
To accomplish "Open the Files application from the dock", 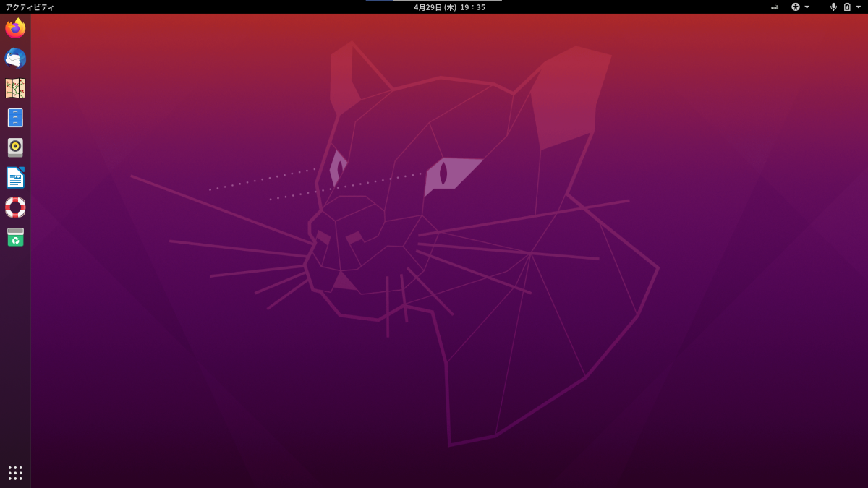I will (x=14, y=118).
